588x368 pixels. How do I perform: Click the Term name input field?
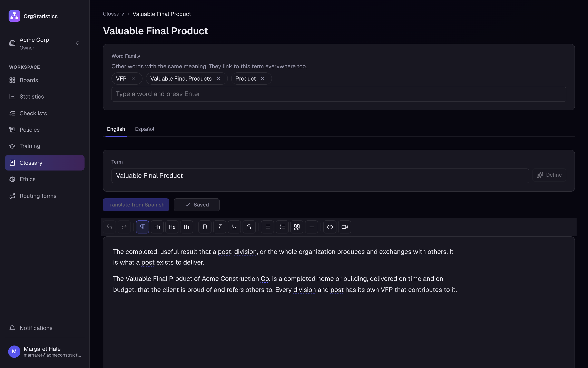[320, 176]
